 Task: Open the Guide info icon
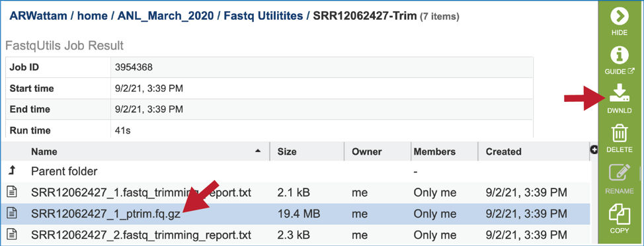pos(620,60)
